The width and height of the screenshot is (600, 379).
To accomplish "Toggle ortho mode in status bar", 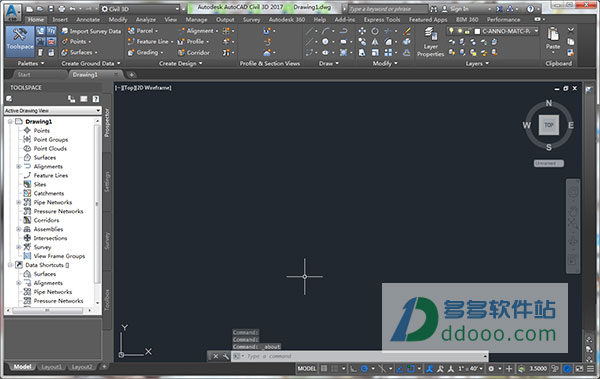I will 353,368.
